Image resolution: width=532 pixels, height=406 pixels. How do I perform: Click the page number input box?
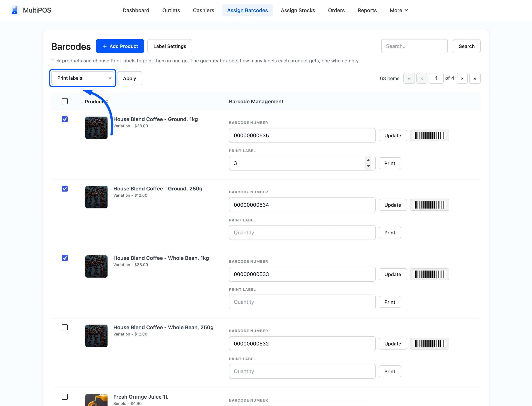tap(436, 78)
